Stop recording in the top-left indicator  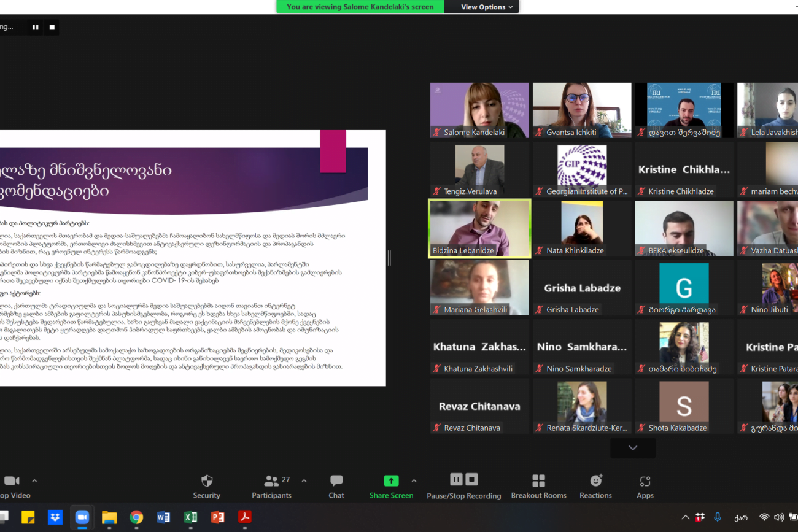coord(52,27)
